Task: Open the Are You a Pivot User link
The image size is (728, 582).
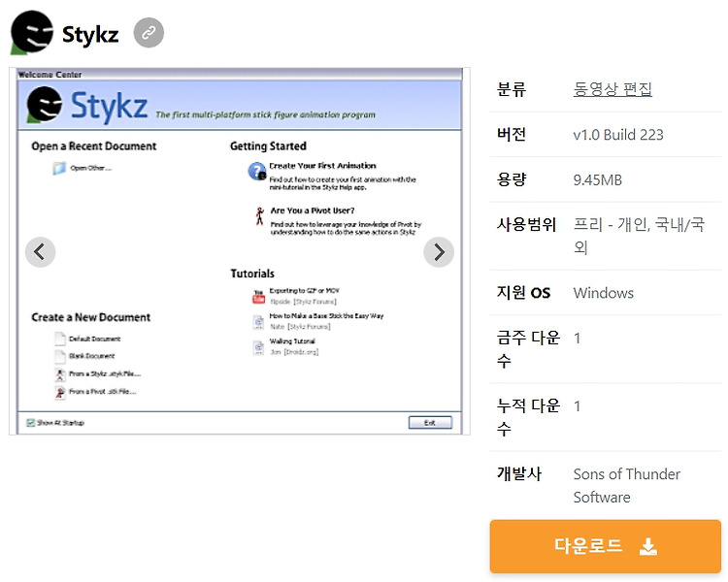Action: (x=313, y=210)
